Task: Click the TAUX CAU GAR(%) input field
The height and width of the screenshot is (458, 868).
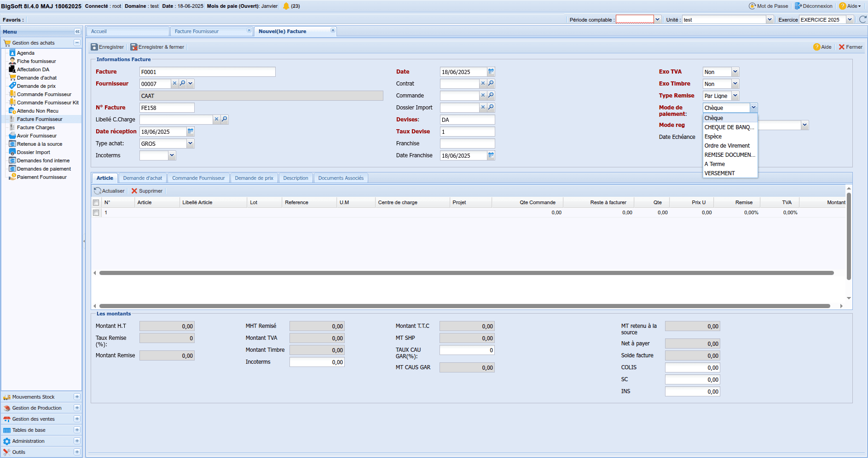Action: point(467,350)
